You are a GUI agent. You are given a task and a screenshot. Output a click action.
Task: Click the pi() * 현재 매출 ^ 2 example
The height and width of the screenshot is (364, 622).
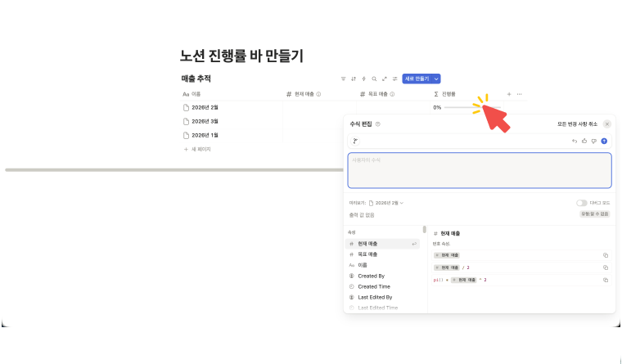point(521,280)
